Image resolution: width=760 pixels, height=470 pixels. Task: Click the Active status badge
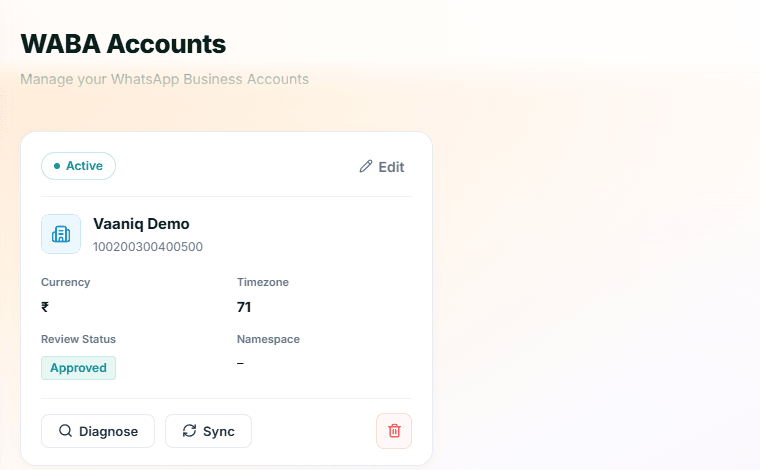pyautogui.click(x=79, y=166)
